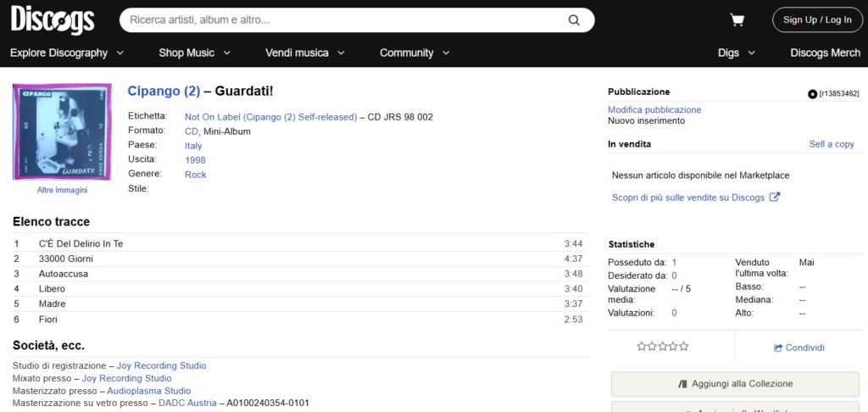This screenshot has height=412, width=868.
Task: Open the Cipango (2) artist link
Action: [x=164, y=91]
